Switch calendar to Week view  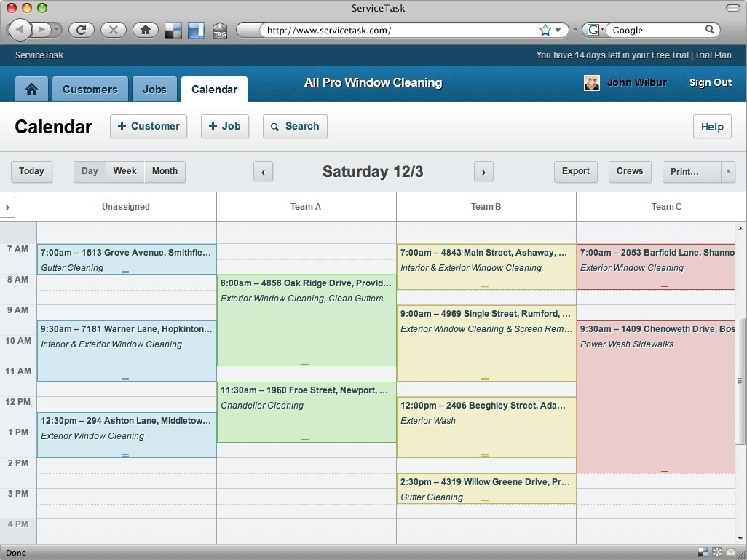pos(125,171)
